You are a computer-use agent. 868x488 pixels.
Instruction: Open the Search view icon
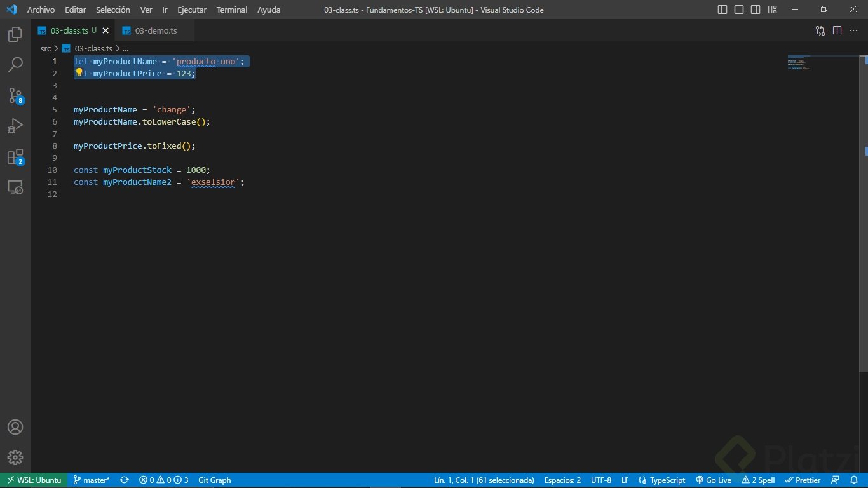15,64
